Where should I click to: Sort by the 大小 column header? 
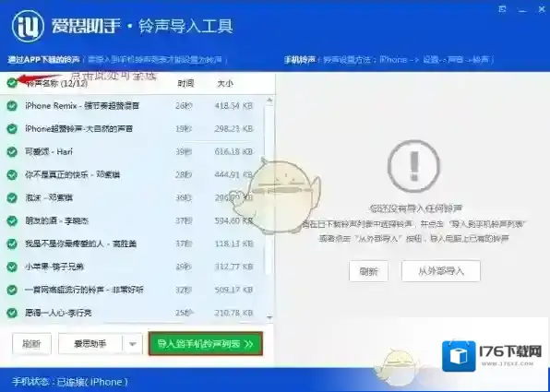225,83
